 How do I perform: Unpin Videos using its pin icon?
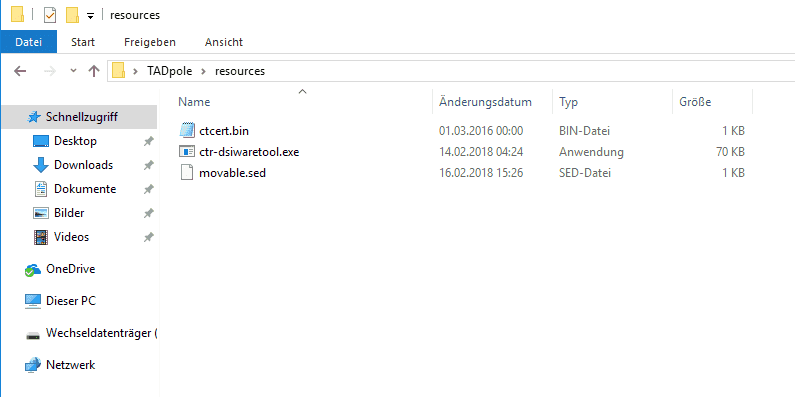[x=148, y=237]
